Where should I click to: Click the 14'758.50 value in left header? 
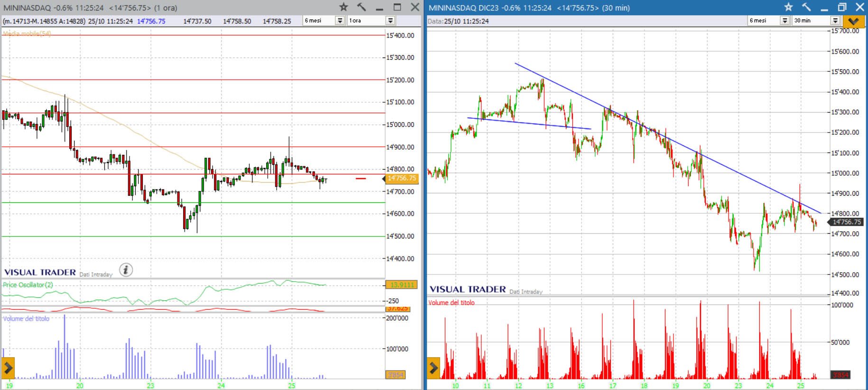[237, 21]
